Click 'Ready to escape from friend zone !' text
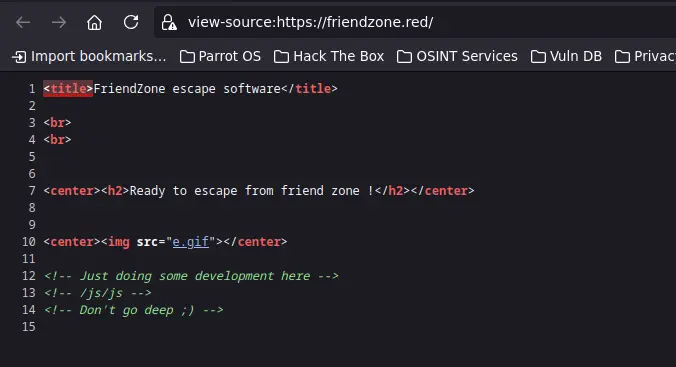The height and width of the screenshot is (367, 676). [251, 191]
